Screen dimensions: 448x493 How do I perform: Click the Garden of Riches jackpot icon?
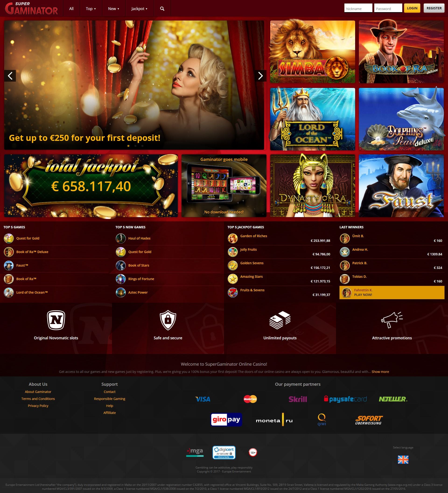click(x=233, y=238)
